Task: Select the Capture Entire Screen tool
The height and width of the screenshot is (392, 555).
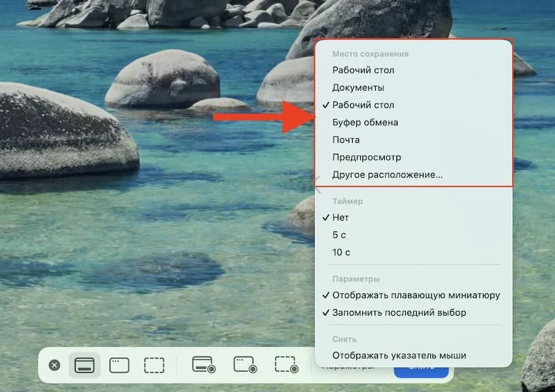Action: point(84,365)
